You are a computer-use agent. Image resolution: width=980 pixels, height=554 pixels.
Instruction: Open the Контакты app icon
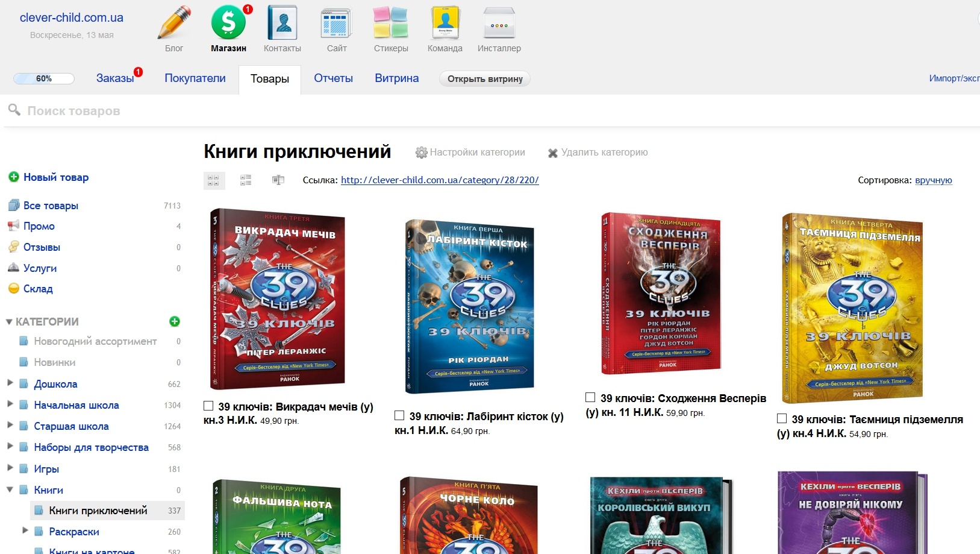point(282,23)
